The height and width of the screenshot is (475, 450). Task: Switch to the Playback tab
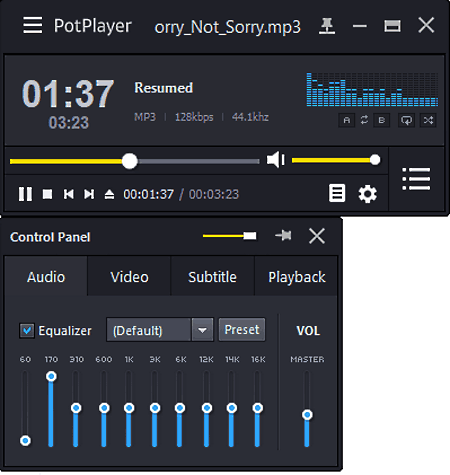click(x=296, y=277)
